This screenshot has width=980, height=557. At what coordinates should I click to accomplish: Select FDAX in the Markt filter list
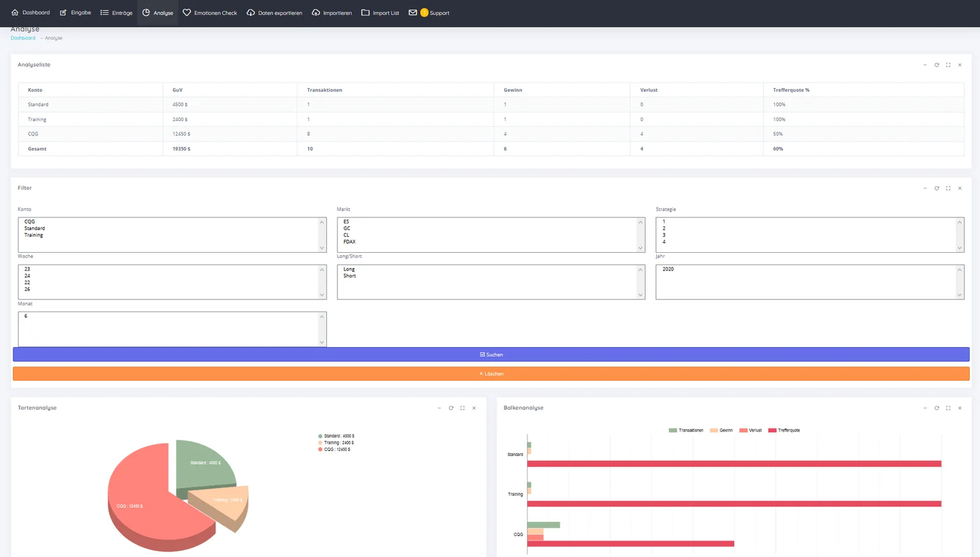(349, 242)
